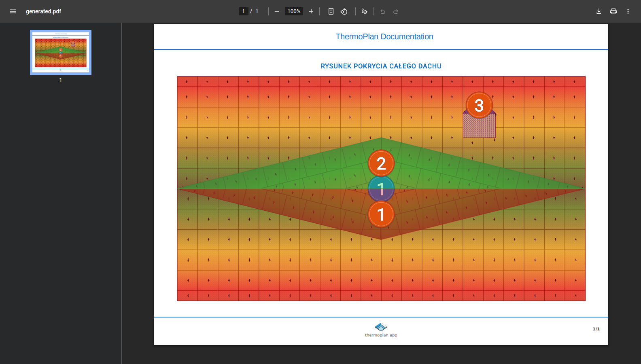Image resolution: width=641 pixels, height=364 pixels.
Task: Toggle the sidebar menu icon
Action: pos(13,11)
